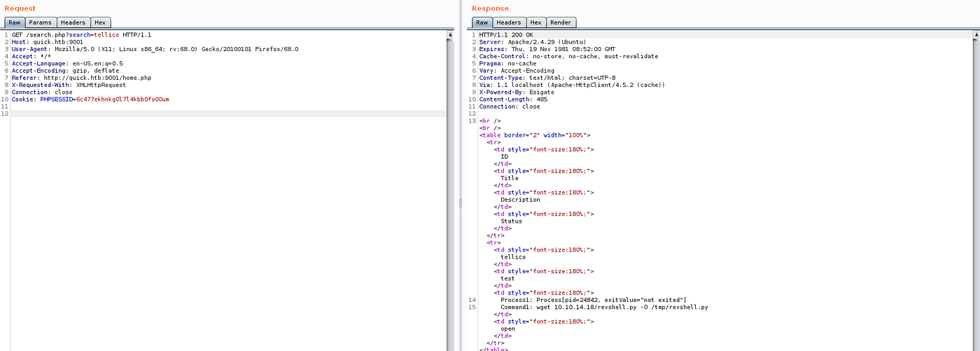The image size is (980, 351).
Task: Click the 'open' status text in response
Action: point(507,329)
